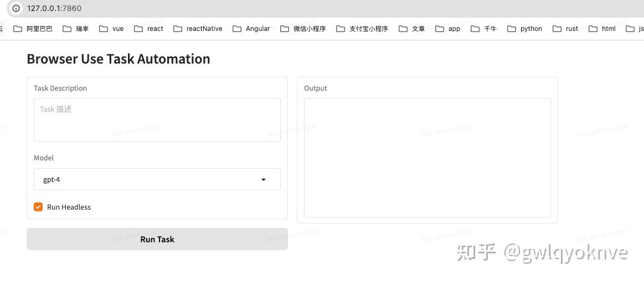The image size is (644, 281).
Task: Select the address bar URL 127.0.0.1:7860
Action: coord(54,8)
